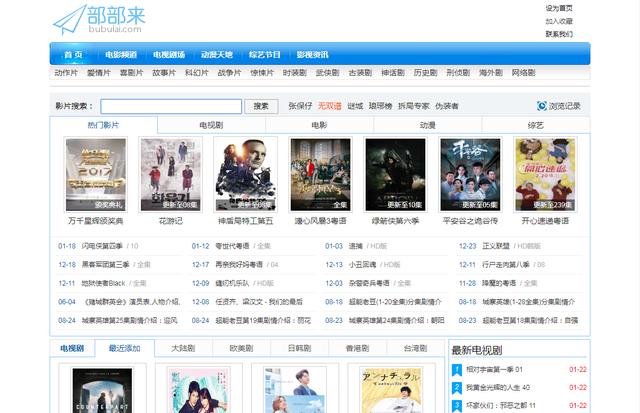Select the 香港剧 category tab
Image resolution: width=640 pixels, height=413 pixels.
(x=357, y=348)
